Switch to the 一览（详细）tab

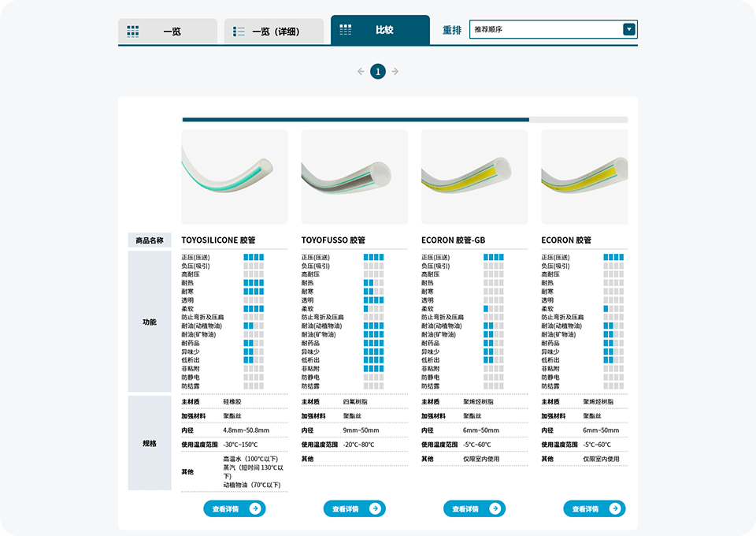[x=274, y=32]
